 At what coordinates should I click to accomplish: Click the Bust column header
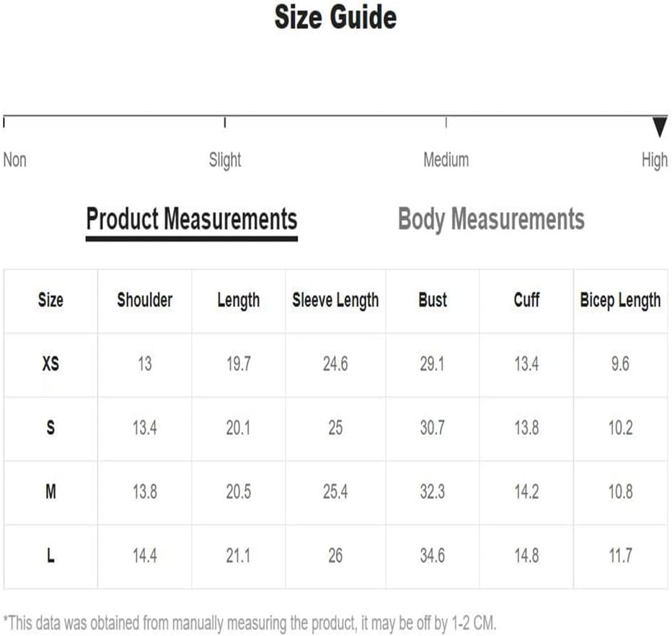coord(433,299)
